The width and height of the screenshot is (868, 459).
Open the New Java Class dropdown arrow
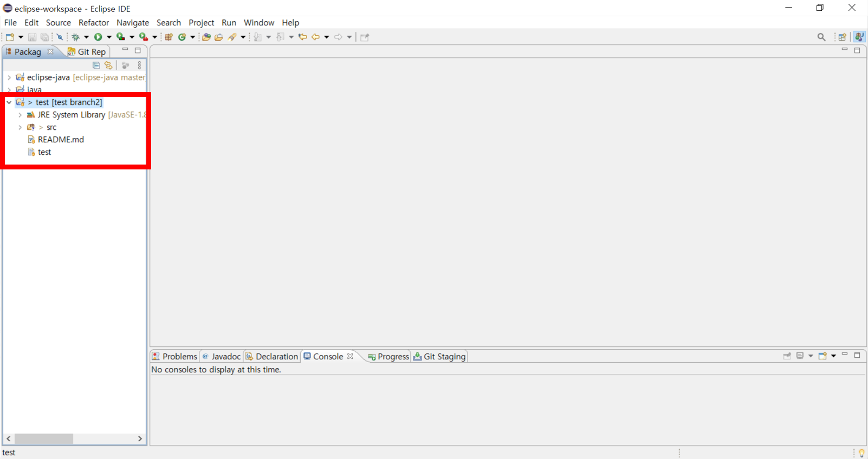pyautogui.click(x=192, y=37)
